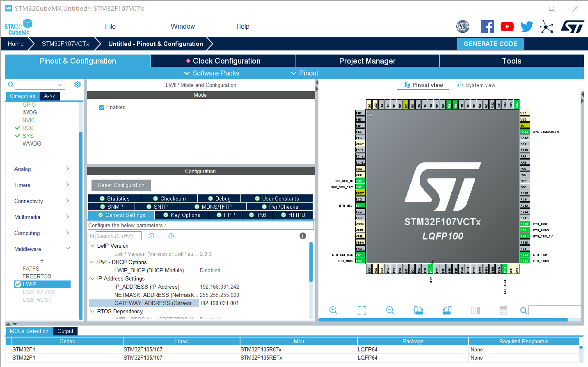Enable the LWIP Mode checkbox
This screenshot has width=588, height=367.
[101, 107]
